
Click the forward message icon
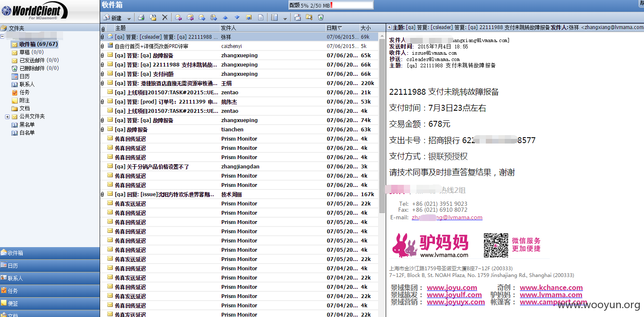tap(202, 18)
